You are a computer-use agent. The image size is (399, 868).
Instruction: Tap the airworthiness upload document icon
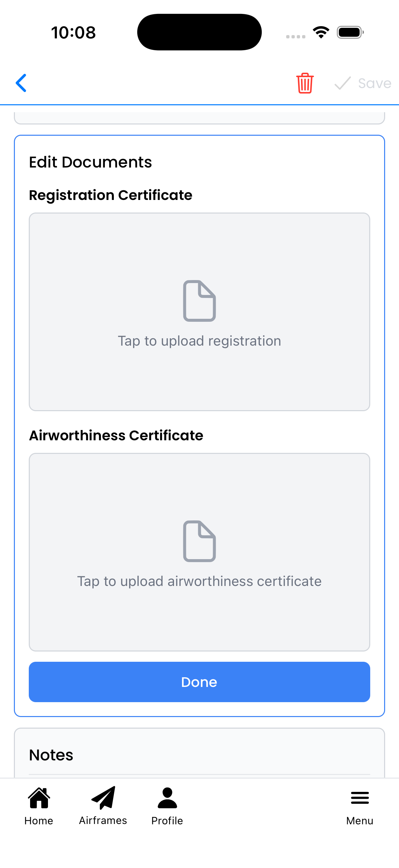199,541
